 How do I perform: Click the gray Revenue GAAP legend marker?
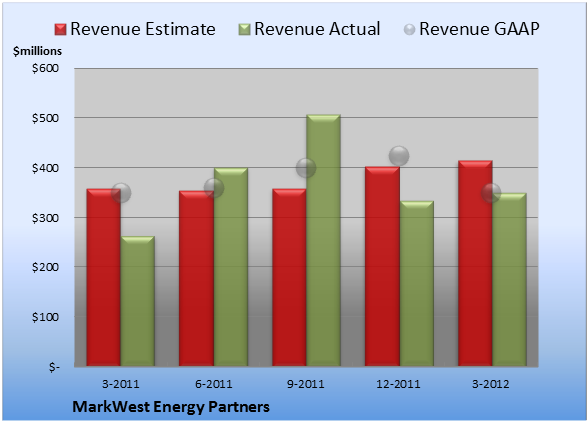pos(410,30)
